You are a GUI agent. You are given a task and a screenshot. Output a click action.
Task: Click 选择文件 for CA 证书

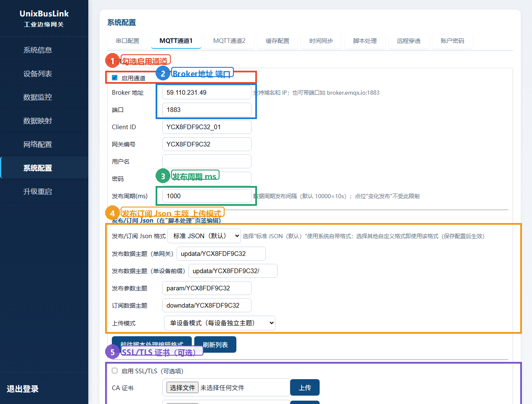click(183, 388)
